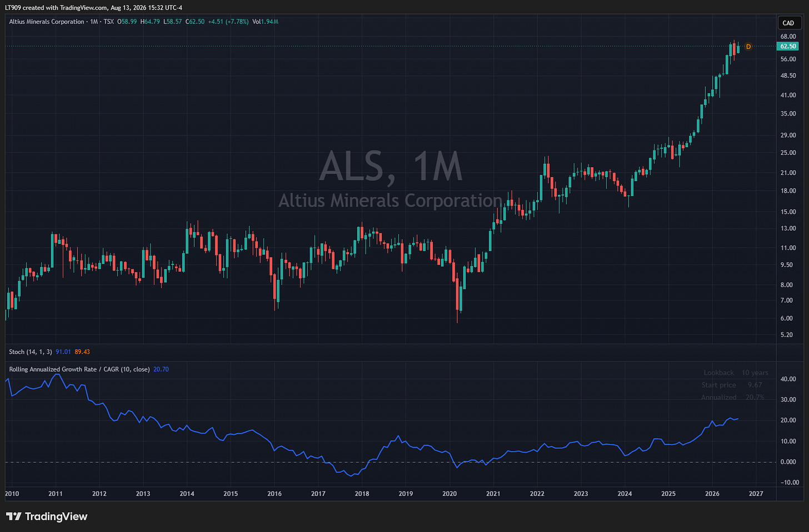Image resolution: width=809 pixels, height=532 pixels.
Task: Click the 13.00 price axis label
Action: (x=788, y=229)
